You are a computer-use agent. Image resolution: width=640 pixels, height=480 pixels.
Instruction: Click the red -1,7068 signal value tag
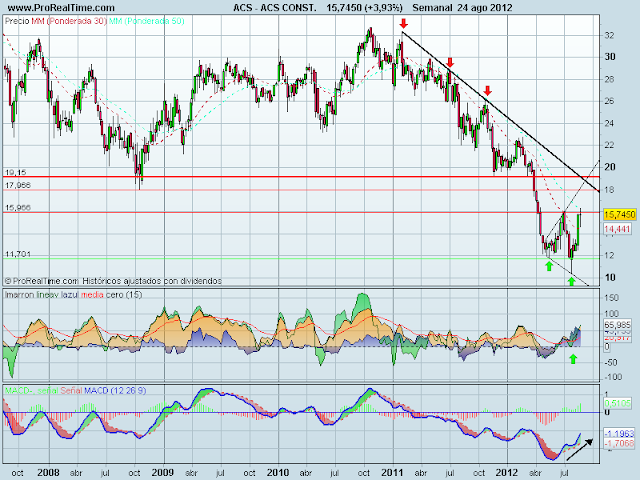coord(619,443)
